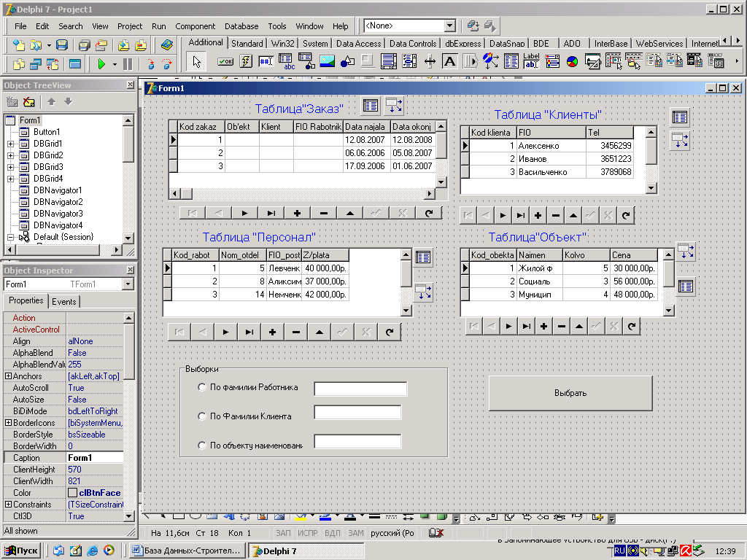Select the Chart pie component icon
747x560 pixels.
[x=572, y=61]
